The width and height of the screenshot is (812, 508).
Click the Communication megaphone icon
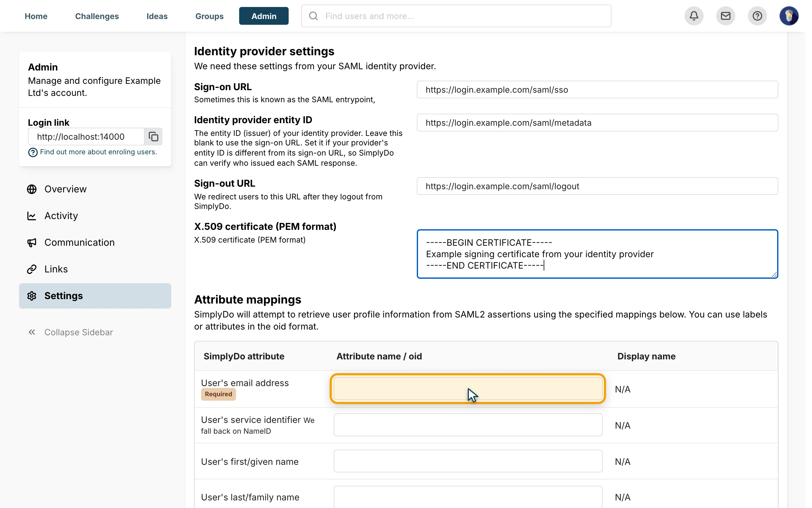point(32,243)
